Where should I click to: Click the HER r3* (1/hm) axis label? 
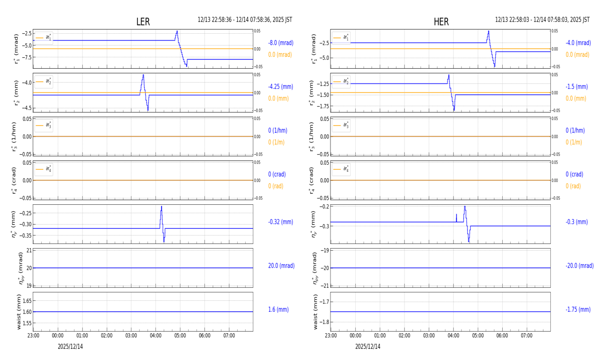coord(311,136)
